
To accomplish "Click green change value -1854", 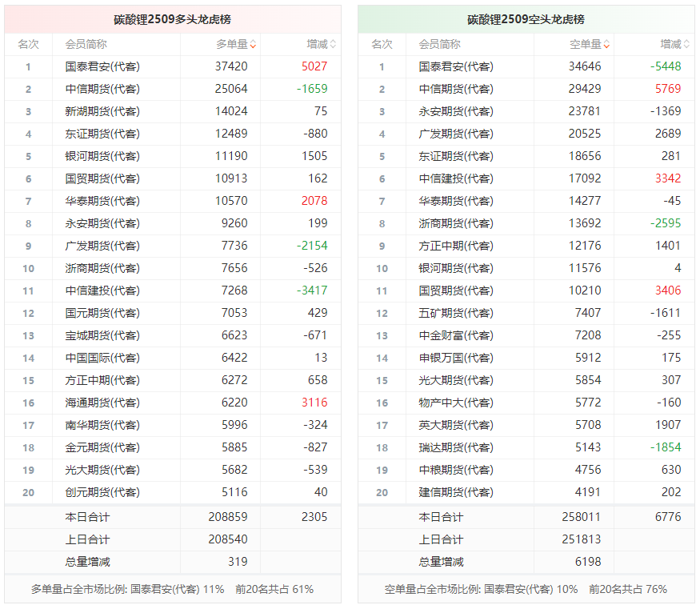I will click(666, 447).
